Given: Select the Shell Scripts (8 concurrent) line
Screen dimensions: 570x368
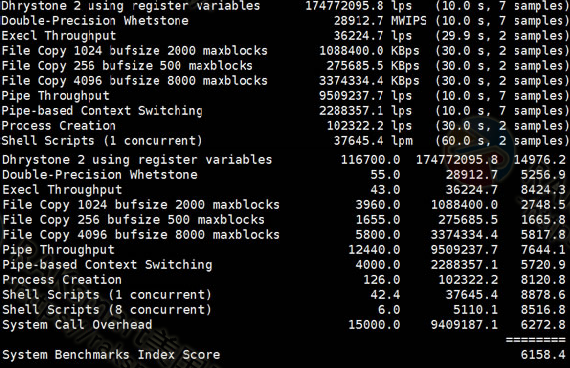Looking at the screenshot, I should coord(284,310).
